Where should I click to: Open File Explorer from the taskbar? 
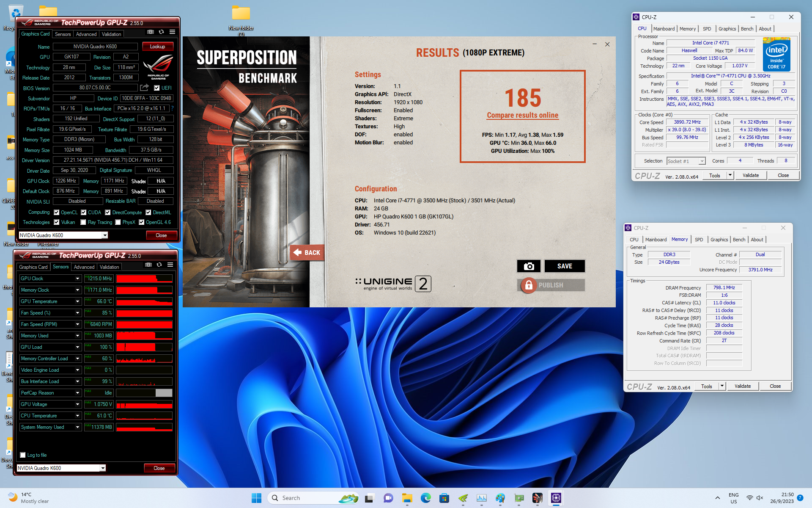pyautogui.click(x=407, y=498)
